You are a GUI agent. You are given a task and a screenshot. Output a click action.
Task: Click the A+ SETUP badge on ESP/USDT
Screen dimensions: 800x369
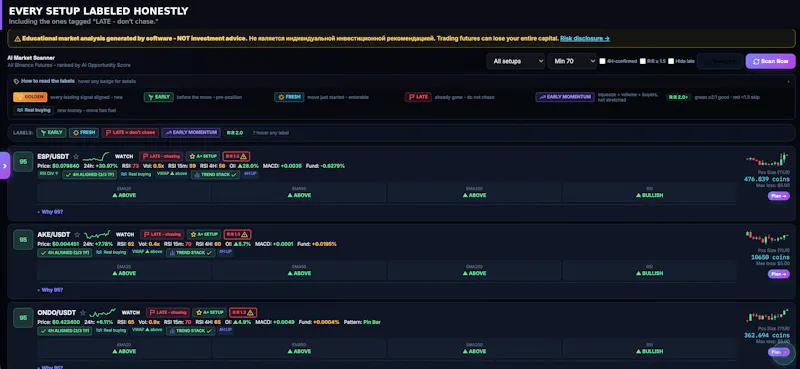tap(203, 157)
